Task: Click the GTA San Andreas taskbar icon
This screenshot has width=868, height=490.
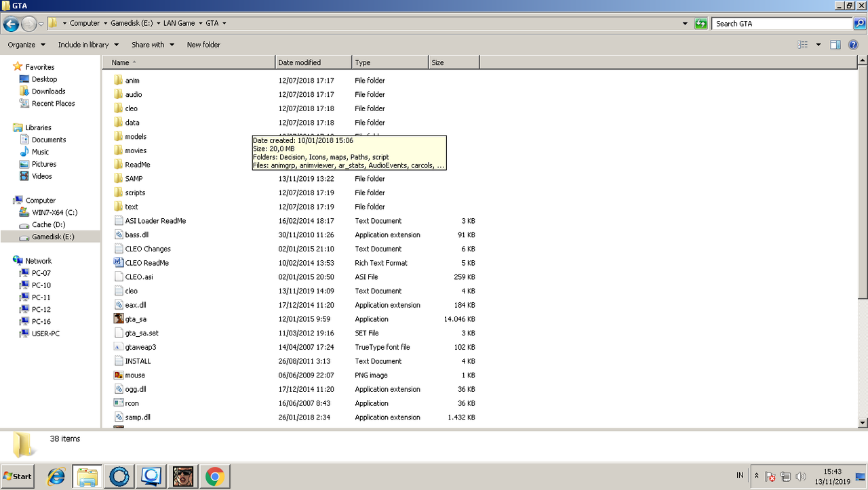Action: (x=183, y=476)
